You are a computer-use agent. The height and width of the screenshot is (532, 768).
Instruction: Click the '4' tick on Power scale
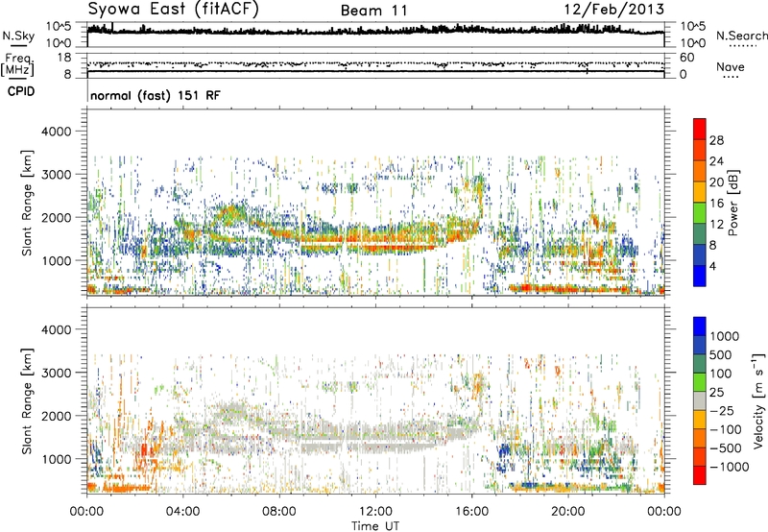(713, 267)
